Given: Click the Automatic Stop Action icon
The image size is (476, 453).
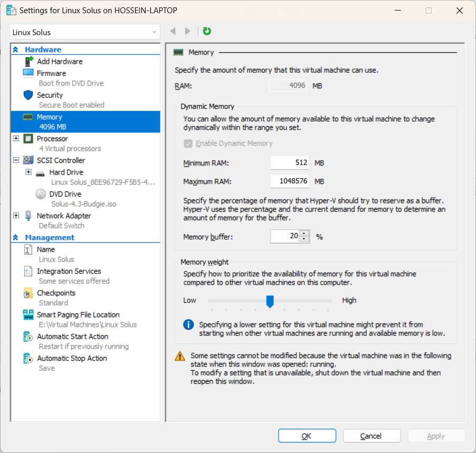Looking at the screenshot, I should (28, 358).
